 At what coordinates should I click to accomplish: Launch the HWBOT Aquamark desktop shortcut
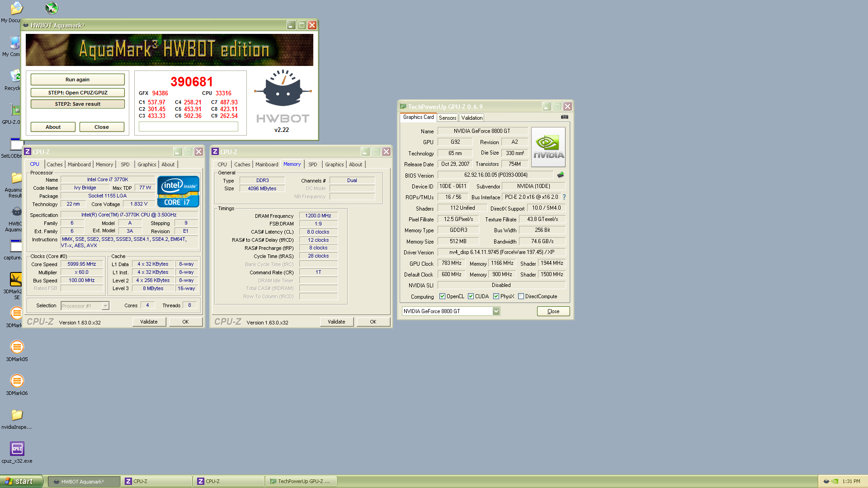pos(16,212)
